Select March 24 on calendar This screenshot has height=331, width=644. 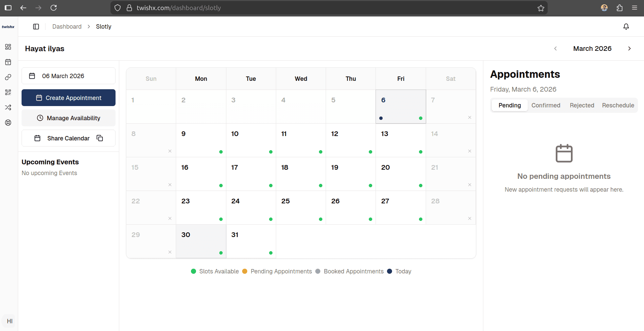click(251, 208)
